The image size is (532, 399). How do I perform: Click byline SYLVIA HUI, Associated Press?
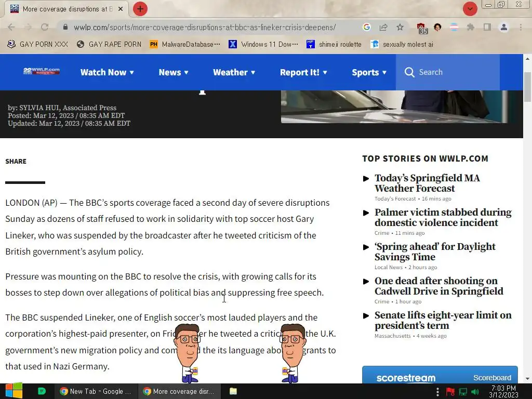(68, 108)
